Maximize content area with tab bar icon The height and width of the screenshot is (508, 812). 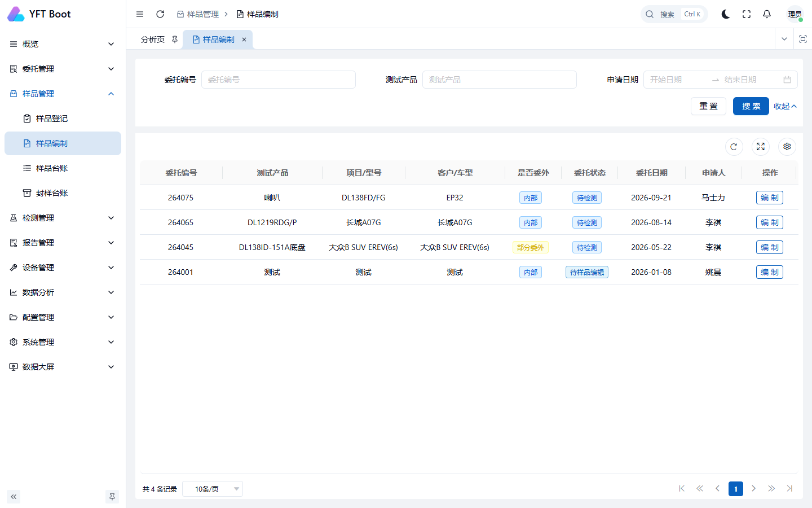tap(803, 39)
